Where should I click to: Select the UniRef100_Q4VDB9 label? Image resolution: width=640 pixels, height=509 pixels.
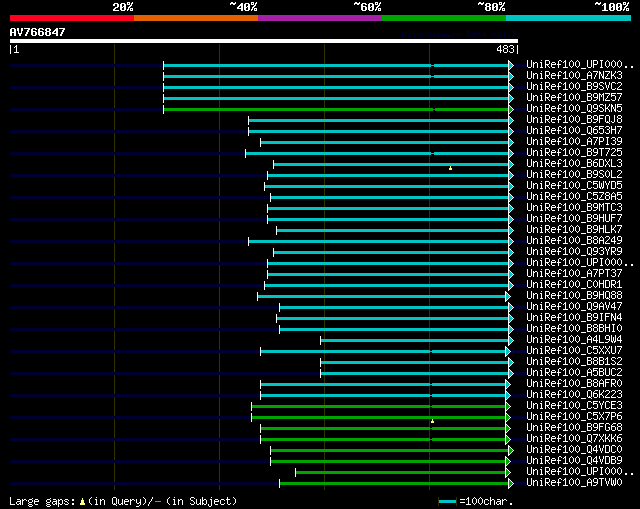574,461
